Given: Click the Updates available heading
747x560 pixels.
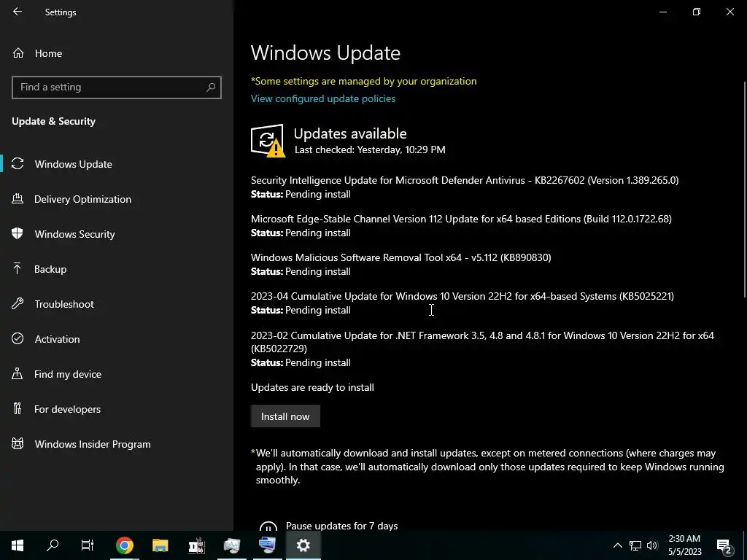Looking at the screenshot, I should coord(350,133).
